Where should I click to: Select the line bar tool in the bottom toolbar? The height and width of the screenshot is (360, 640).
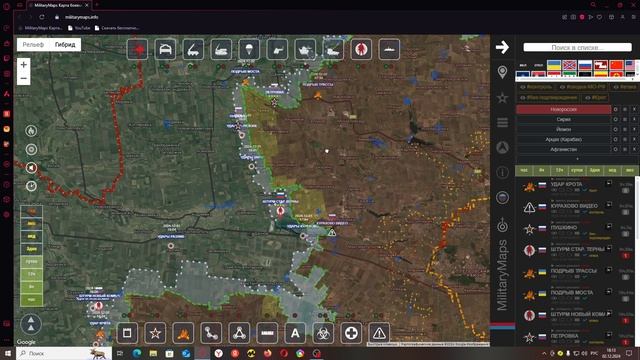tap(267, 333)
